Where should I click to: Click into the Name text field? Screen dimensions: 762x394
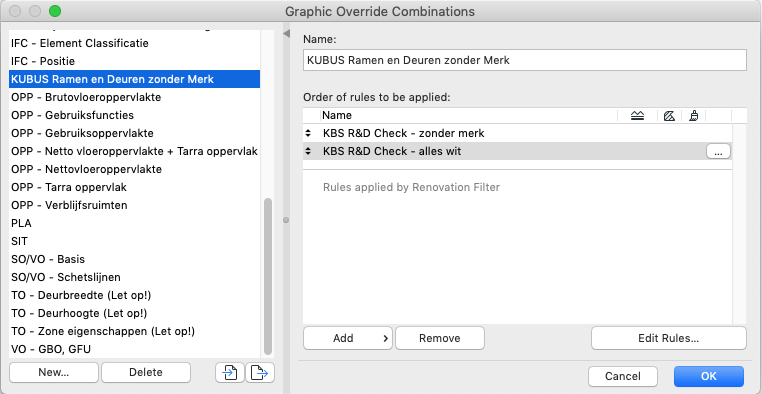tap(525, 60)
